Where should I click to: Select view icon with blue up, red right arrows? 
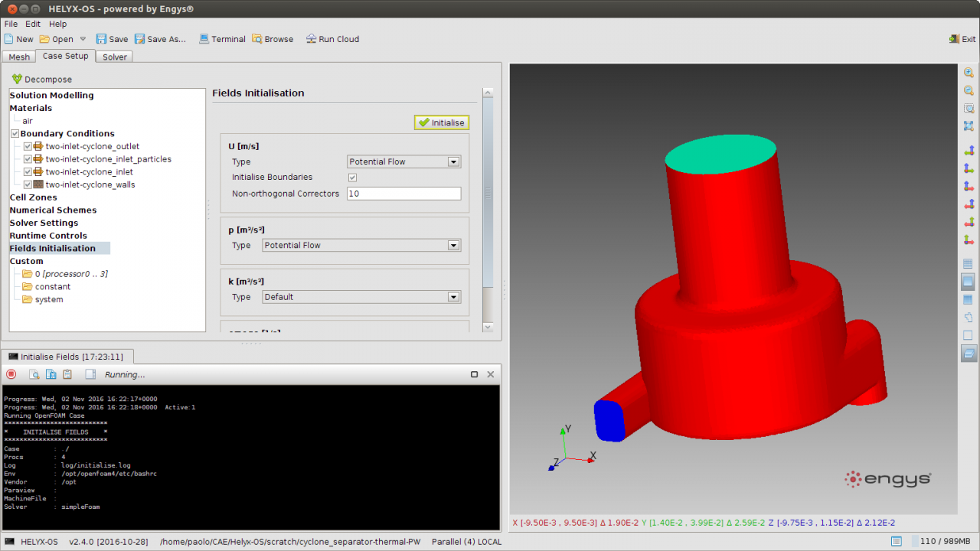(x=969, y=186)
